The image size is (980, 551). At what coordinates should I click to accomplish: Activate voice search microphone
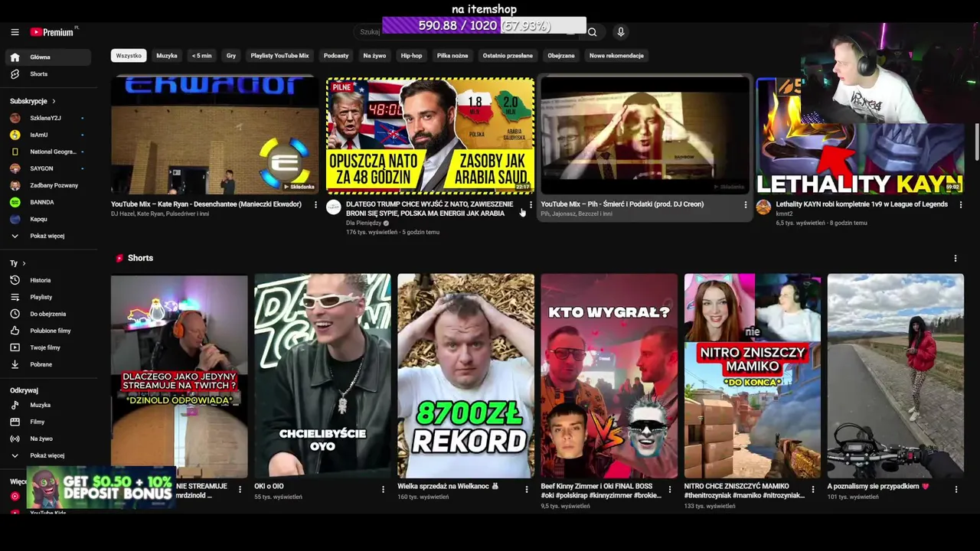coord(620,32)
